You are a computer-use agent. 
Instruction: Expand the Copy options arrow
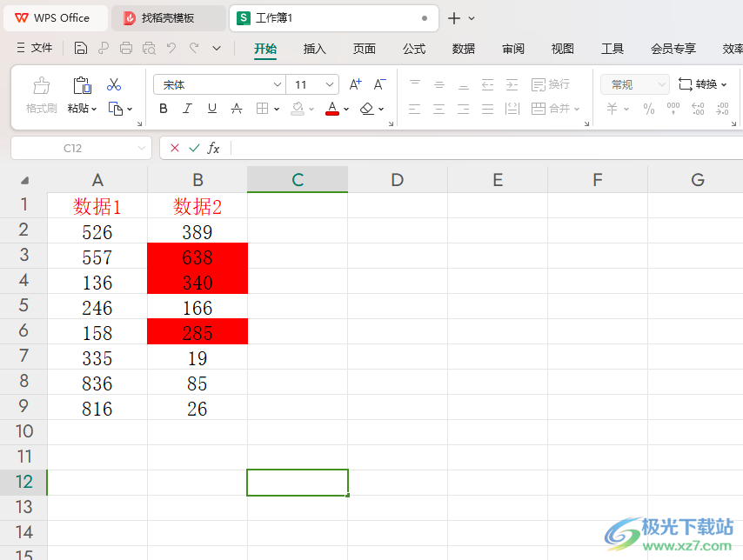(130, 109)
